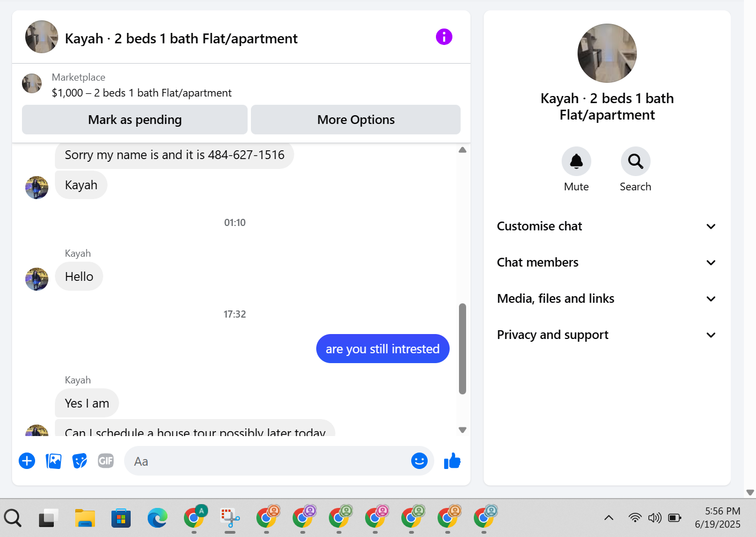The height and width of the screenshot is (537, 756).
Task: Open the emoji picker in message box
Action: click(x=419, y=461)
